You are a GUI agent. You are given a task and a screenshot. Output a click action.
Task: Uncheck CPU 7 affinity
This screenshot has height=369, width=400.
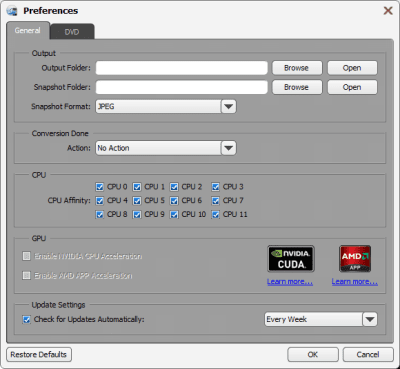tap(216, 201)
